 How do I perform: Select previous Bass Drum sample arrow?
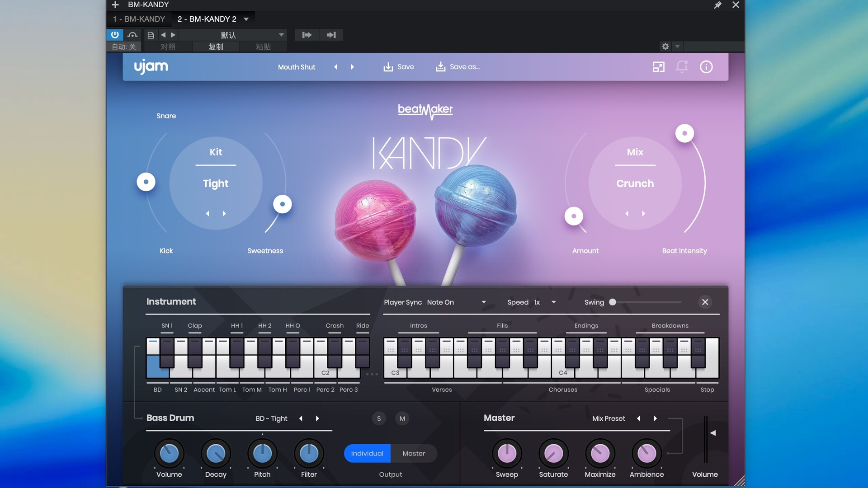pos(301,418)
